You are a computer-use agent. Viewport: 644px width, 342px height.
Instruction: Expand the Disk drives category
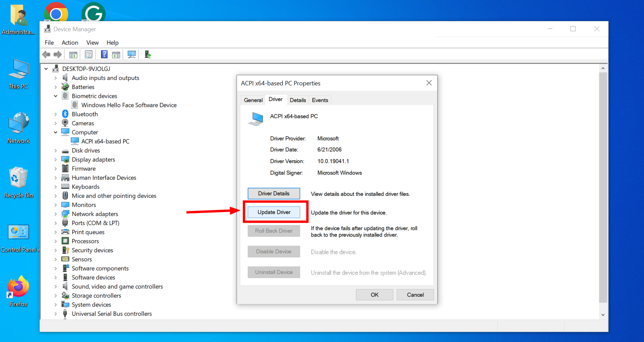(x=56, y=150)
